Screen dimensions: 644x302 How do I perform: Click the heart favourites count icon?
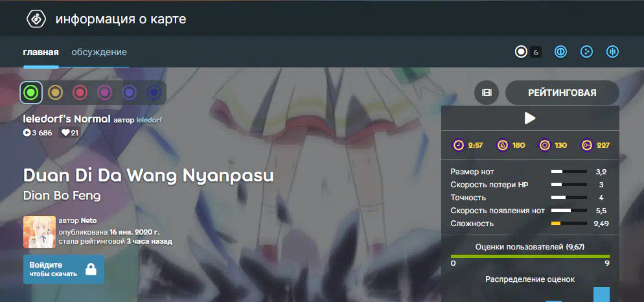[65, 133]
